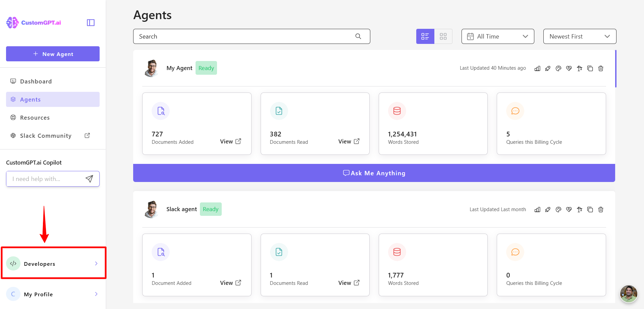Select Agents in sidebar
644x309 pixels.
(53, 100)
